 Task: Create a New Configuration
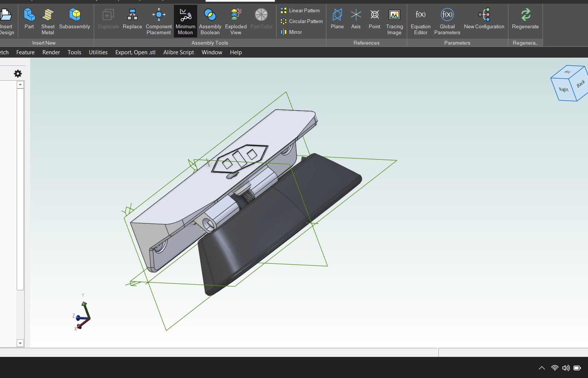[x=484, y=19]
